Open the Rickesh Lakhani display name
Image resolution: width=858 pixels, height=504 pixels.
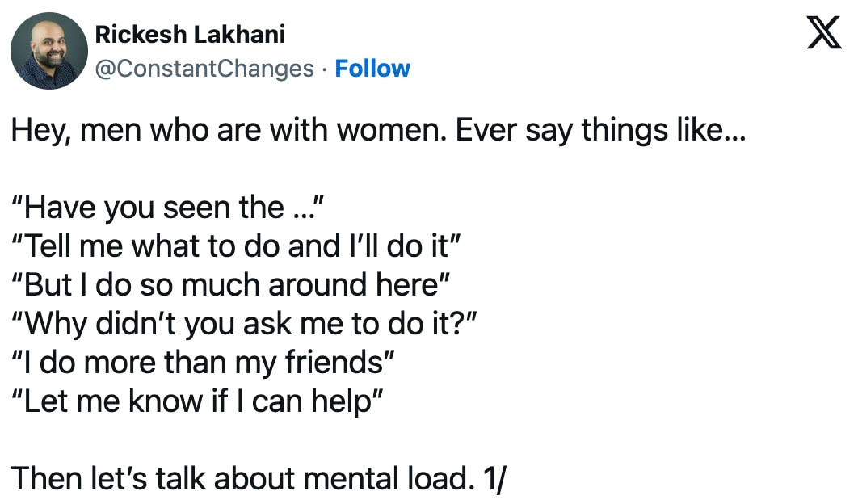coord(190,35)
